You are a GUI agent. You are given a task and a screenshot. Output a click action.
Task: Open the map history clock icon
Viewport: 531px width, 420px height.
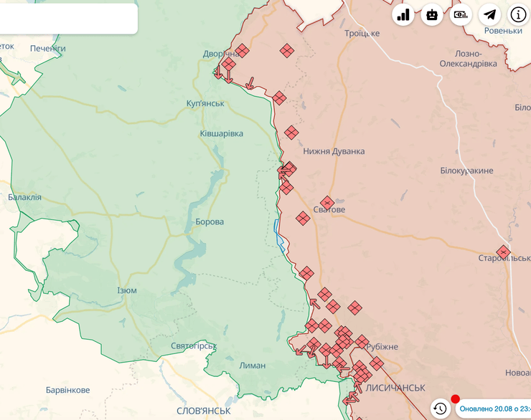click(x=440, y=409)
